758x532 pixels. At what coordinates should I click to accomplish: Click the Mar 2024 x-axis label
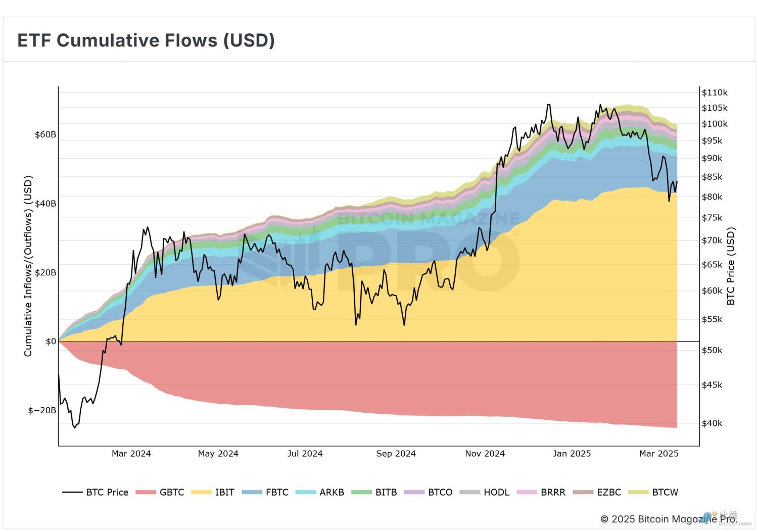pyautogui.click(x=131, y=454)
